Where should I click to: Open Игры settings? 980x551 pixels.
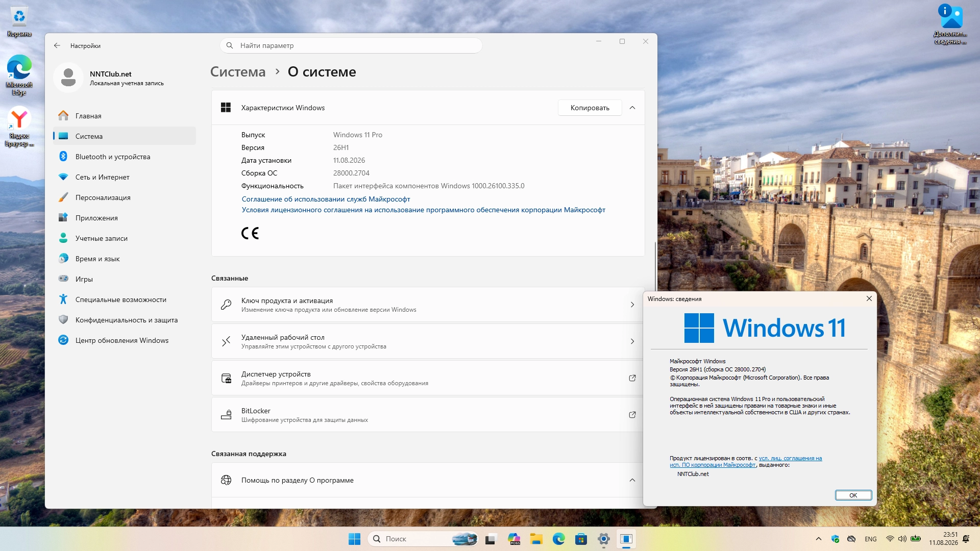click(124, 279)
